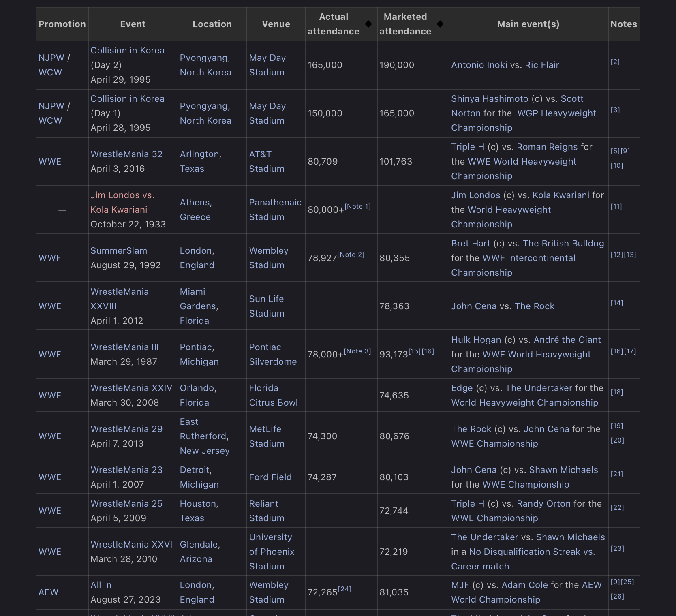Open WrestleMania 23 event link

coord(126,470)
